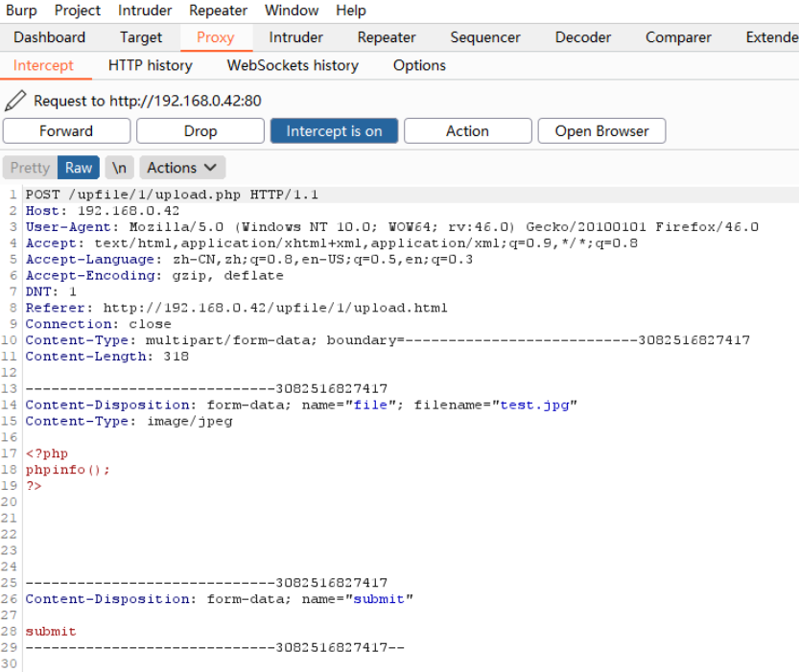Forward the intercepted request
Screen dimensions: 799x672
tap(66, 130)
